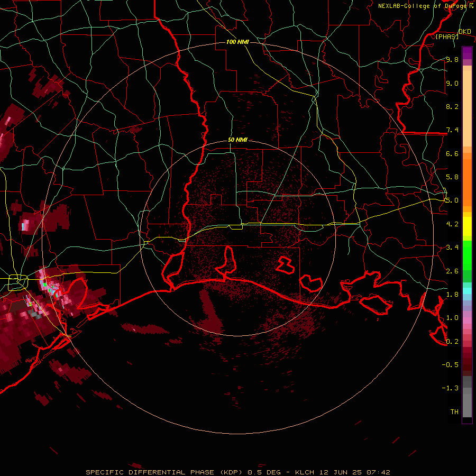The height and width of the screenshot is (476, 476).
Task: Click the 3.4 scale value
Action: click(x=452, y=248)
